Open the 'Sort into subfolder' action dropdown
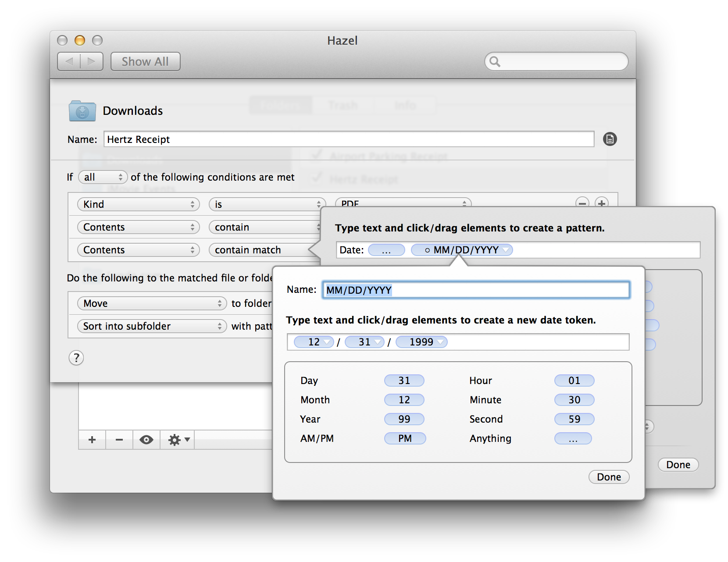The image size is (728, 562). pos(152,326)
